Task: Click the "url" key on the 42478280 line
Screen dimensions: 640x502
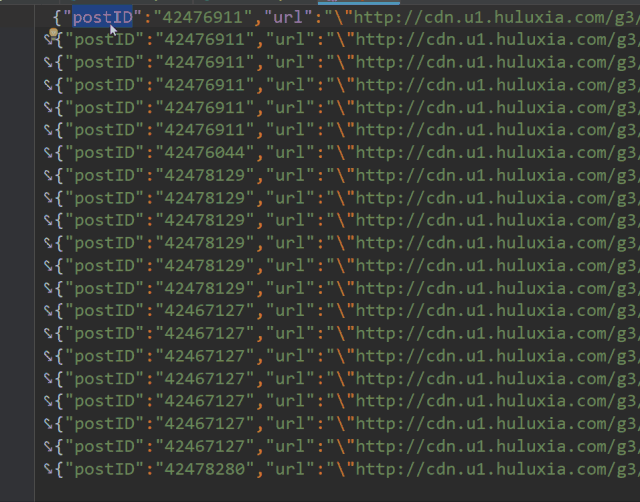Action: click(290, 469)
